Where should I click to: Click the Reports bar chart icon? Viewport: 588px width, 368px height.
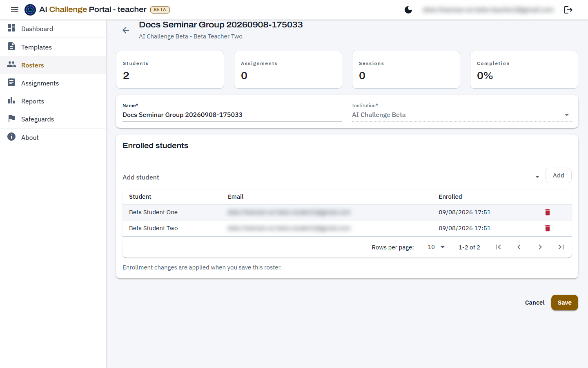click(11, 100)
